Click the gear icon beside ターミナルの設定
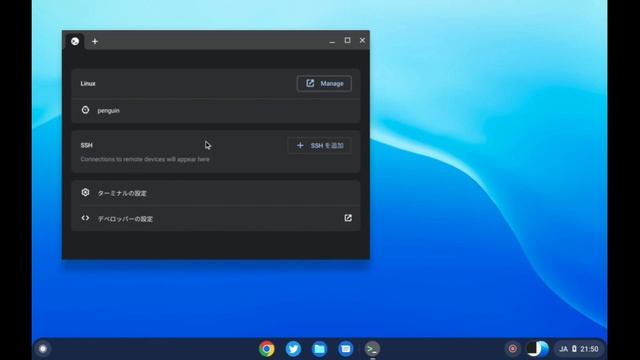 [85, 192]
